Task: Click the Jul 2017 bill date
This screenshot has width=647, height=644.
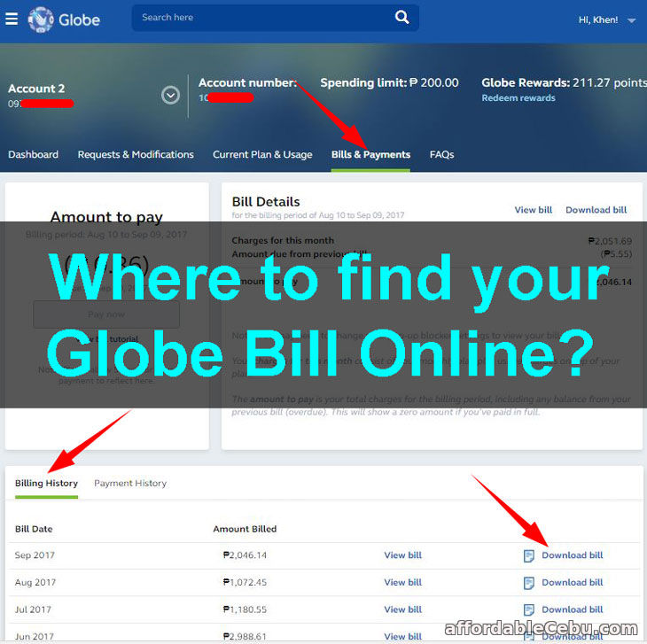Action: pyautogui.click(x=33, y=609)
